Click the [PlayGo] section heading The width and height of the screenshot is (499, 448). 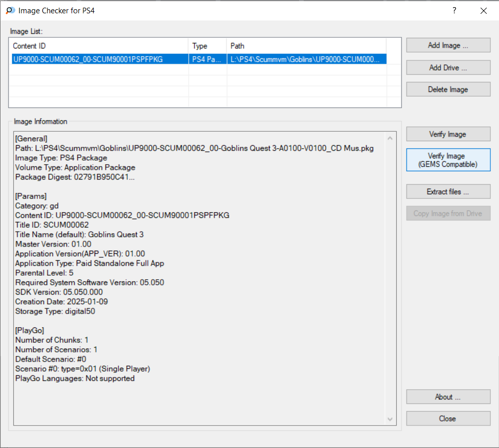30,330
